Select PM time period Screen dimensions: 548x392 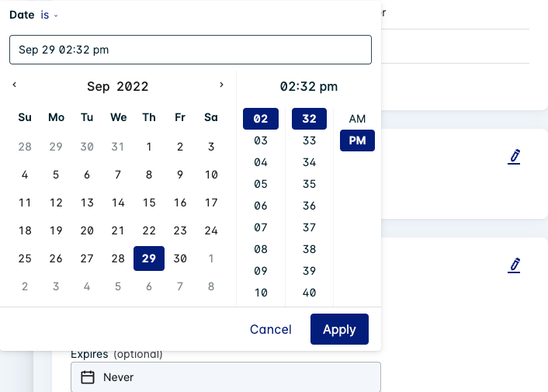coord(357,140)
